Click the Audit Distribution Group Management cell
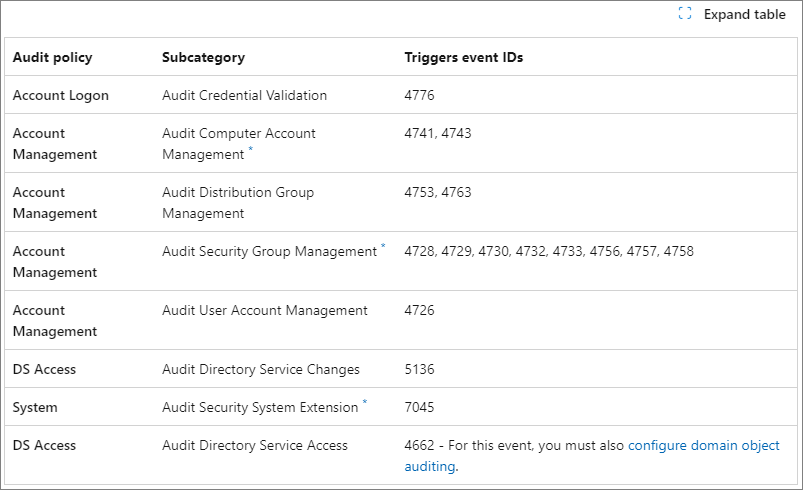The height and width of the screenshot is (490, 803). [x=238, y=203]
